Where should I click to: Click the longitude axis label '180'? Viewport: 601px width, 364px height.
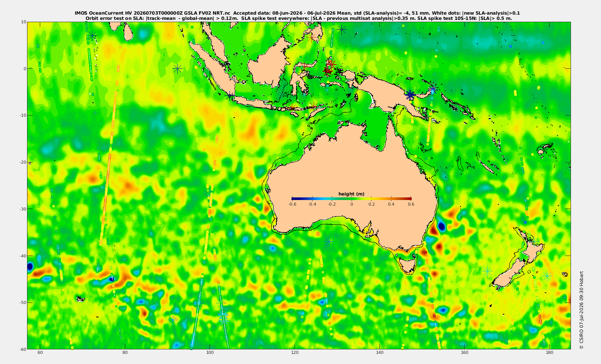549,353
